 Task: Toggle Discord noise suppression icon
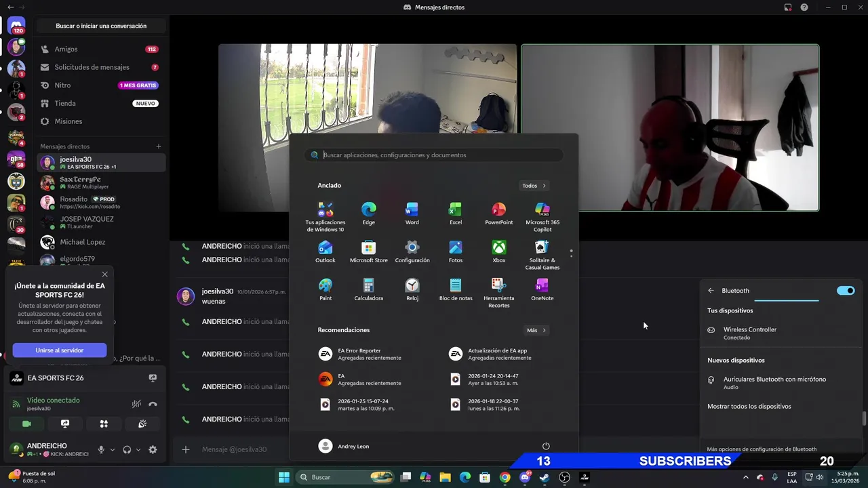point(136,404)
